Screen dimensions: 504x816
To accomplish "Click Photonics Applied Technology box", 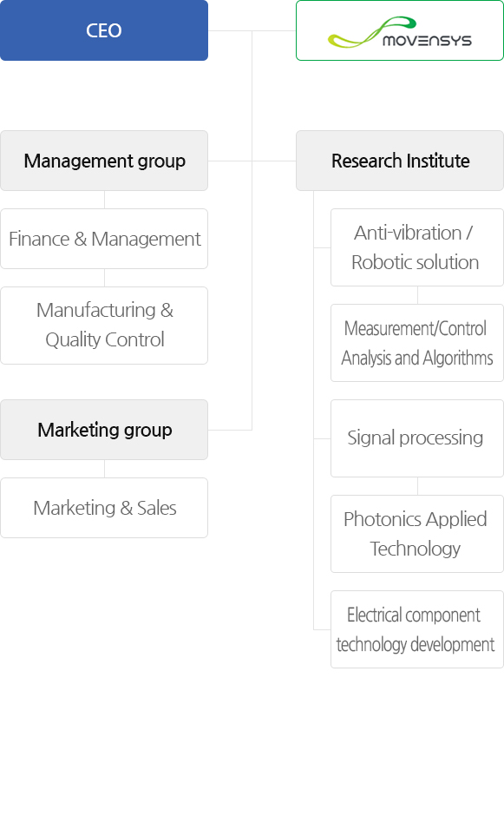I will pos(417,534).
